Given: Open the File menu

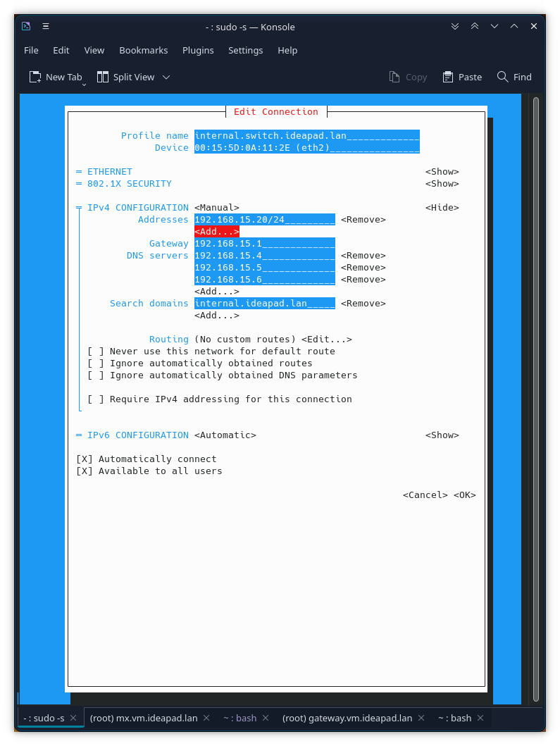Looking at the screenshot, I should (32, 51).
